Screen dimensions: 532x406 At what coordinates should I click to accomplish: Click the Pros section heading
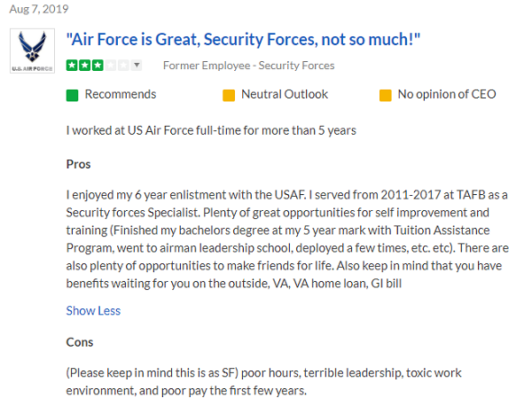(78, 164)
